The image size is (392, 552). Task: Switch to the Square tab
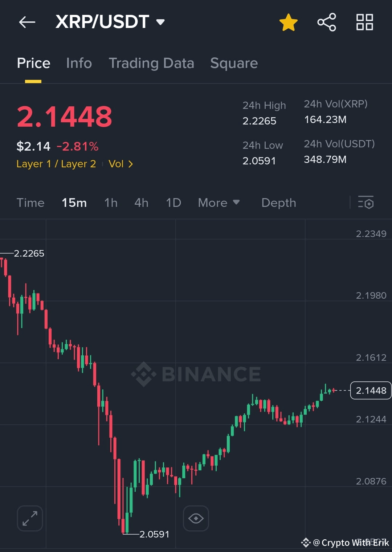click(234, 63)
